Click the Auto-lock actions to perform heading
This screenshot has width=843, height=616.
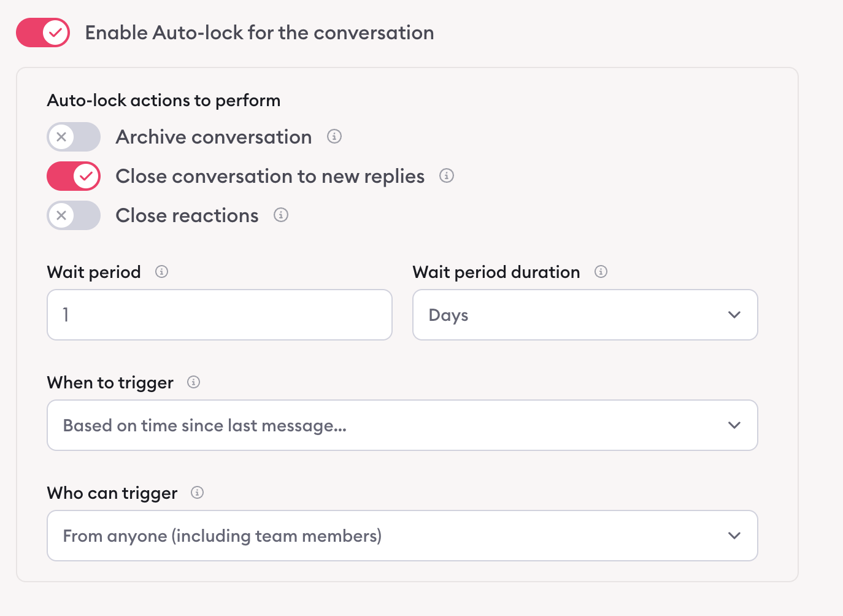[x=164, y=100]
